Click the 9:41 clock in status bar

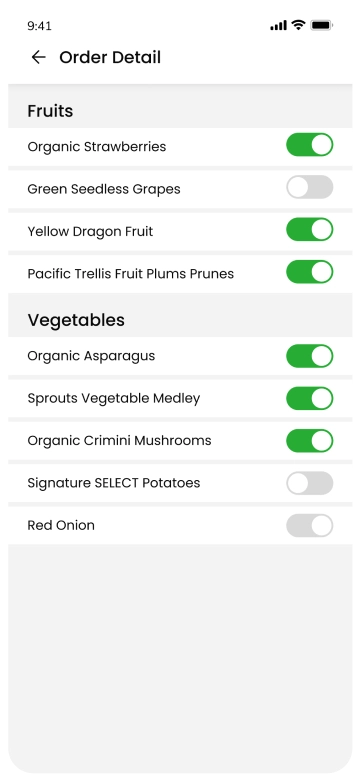coord(39,26)
